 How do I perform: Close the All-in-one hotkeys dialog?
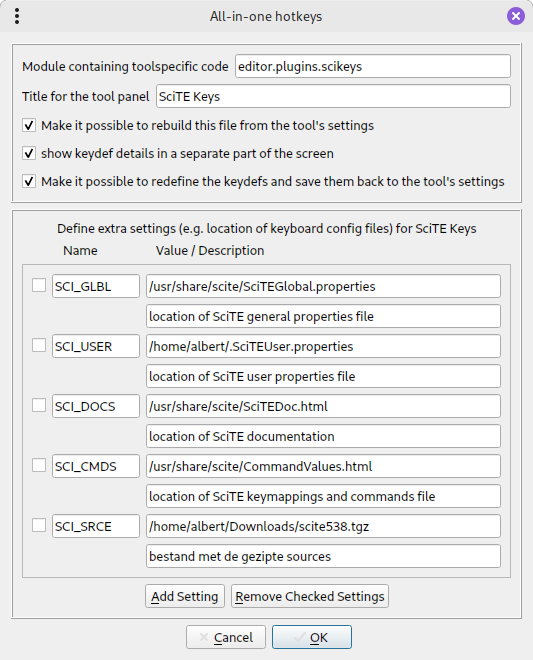[516, 16]
